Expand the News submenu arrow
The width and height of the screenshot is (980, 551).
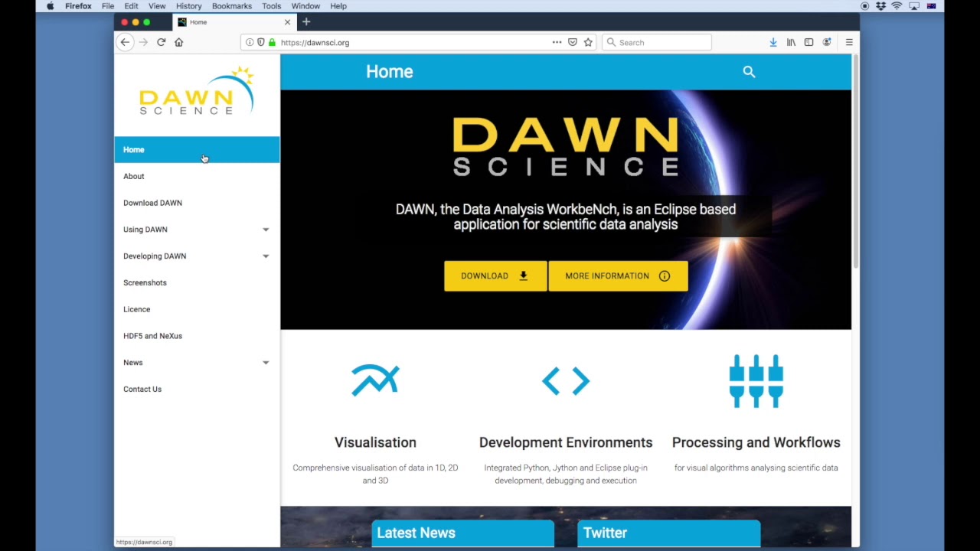point(266,363)
